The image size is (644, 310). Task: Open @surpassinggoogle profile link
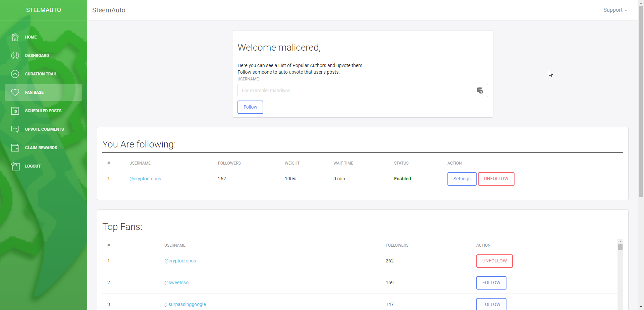click(185, 304)
